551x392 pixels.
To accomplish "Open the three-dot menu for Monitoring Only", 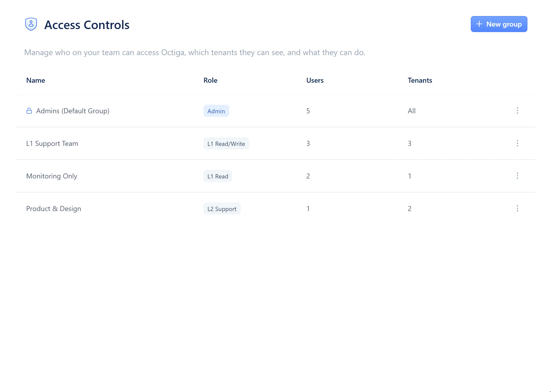I will pyautogui.click(x=517, y=176).
